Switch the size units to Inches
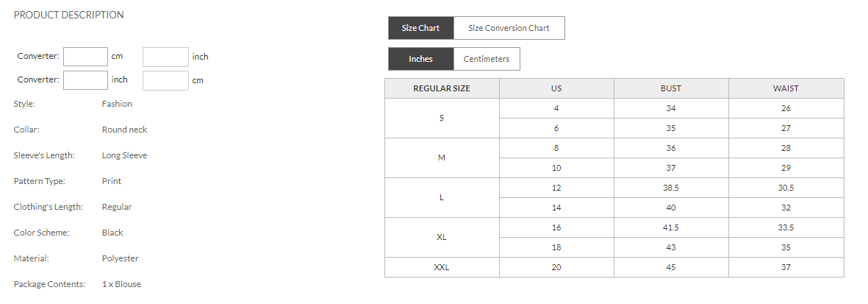The height and width of the screenshot is (304, 868). click(420, 59)
